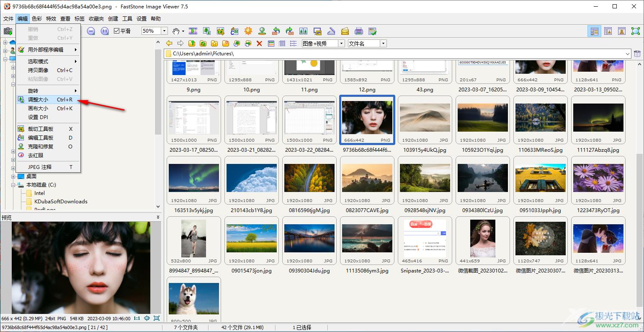Click the folder tree vertical scrollbar
This screenshot has width=644, height=332.
(x=158, y=124)
